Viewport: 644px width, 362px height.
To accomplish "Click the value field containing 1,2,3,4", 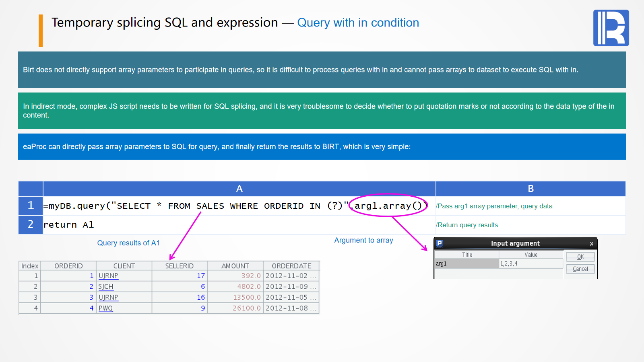I will click(x=530, y=264).
